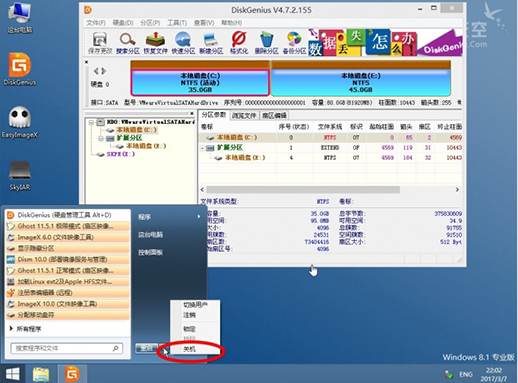
Task: Choose the 新建分区 new partition icon
Action: [211, 43]
